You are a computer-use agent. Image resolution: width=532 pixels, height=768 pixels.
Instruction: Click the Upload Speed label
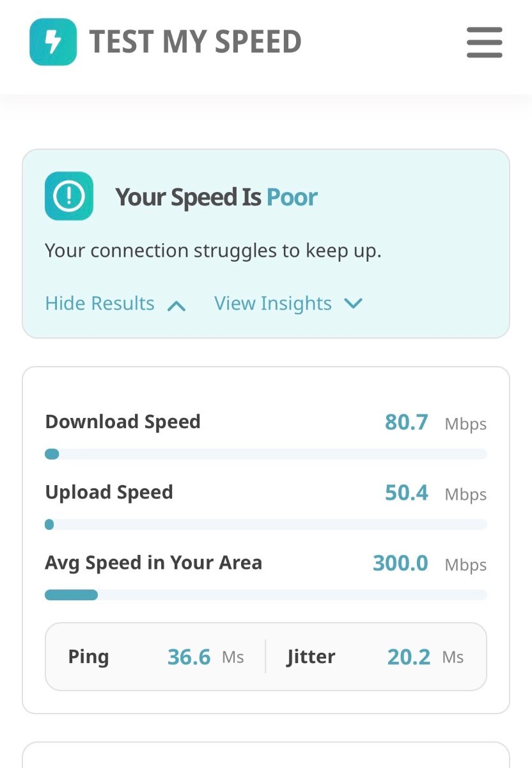coord(109,492)
